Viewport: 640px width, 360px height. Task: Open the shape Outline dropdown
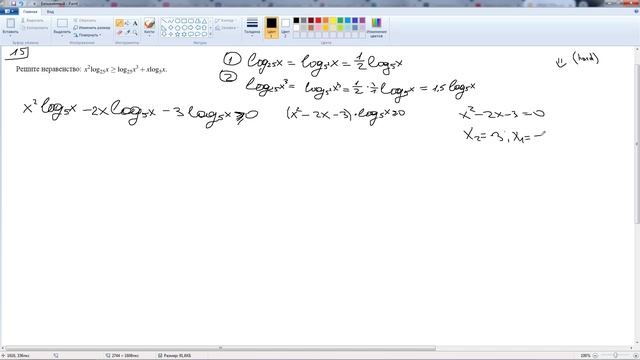point(225,20)
